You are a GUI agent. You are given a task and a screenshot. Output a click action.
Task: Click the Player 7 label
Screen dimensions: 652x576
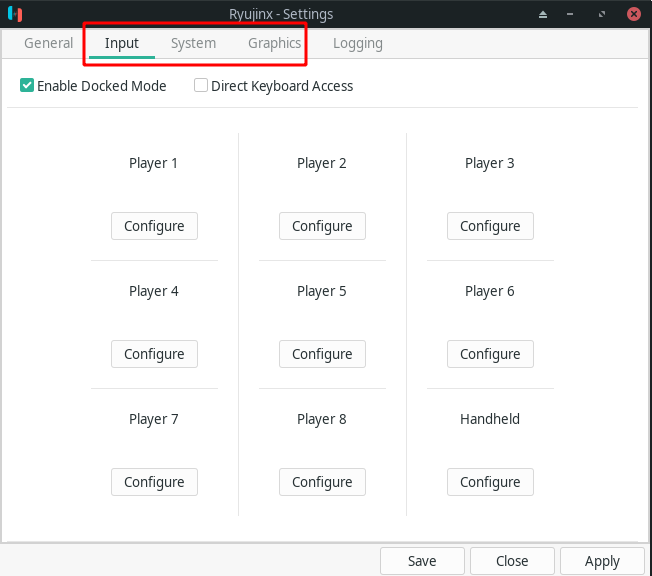[153, 419]
